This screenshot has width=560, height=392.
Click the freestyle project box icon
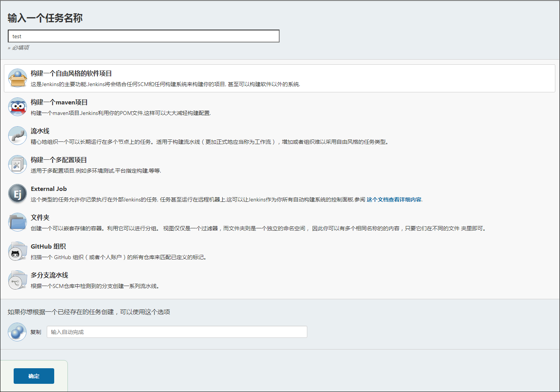point(18,78)
